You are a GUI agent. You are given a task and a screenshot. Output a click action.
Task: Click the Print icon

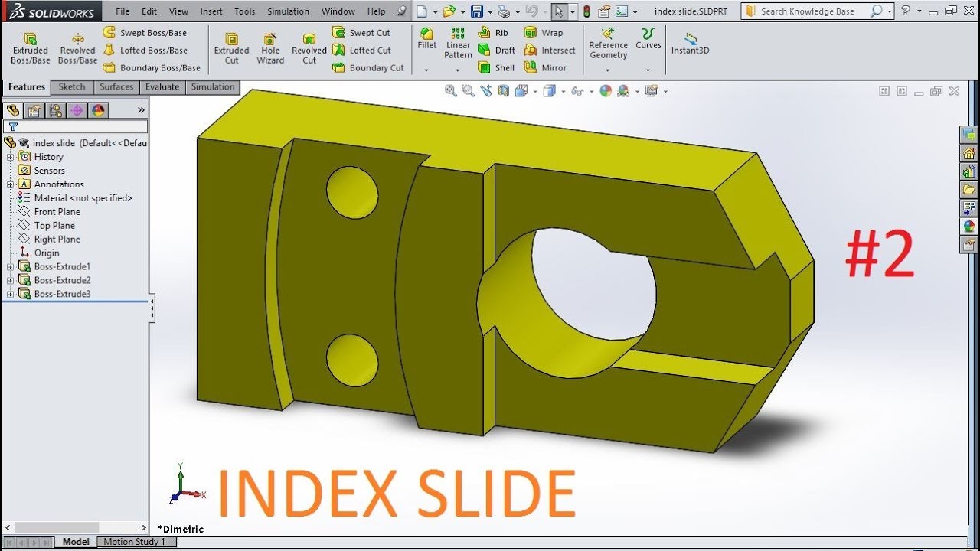503,11
